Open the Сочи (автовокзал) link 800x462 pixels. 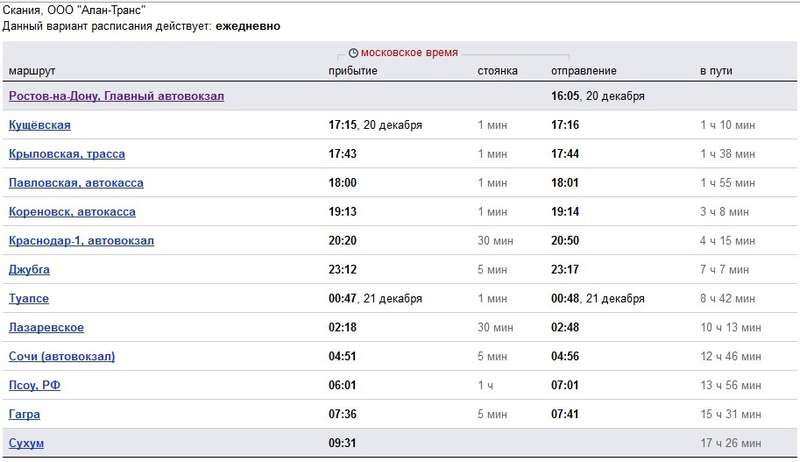tap(62, 357)
